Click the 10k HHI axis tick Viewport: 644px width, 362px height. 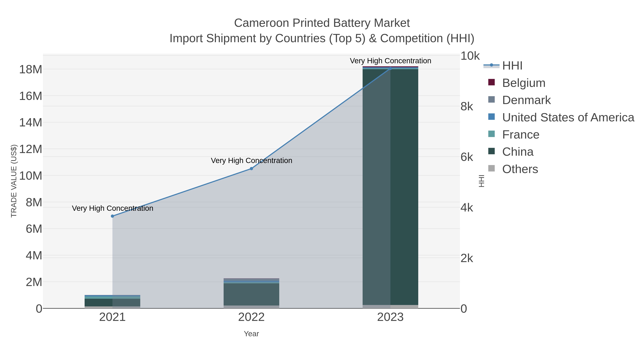pos(470,56)
